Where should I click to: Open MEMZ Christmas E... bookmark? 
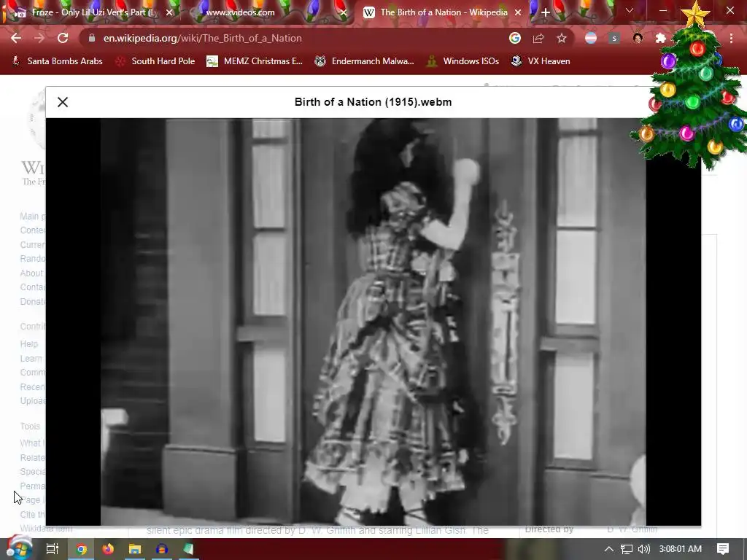(x=255, y=61)
